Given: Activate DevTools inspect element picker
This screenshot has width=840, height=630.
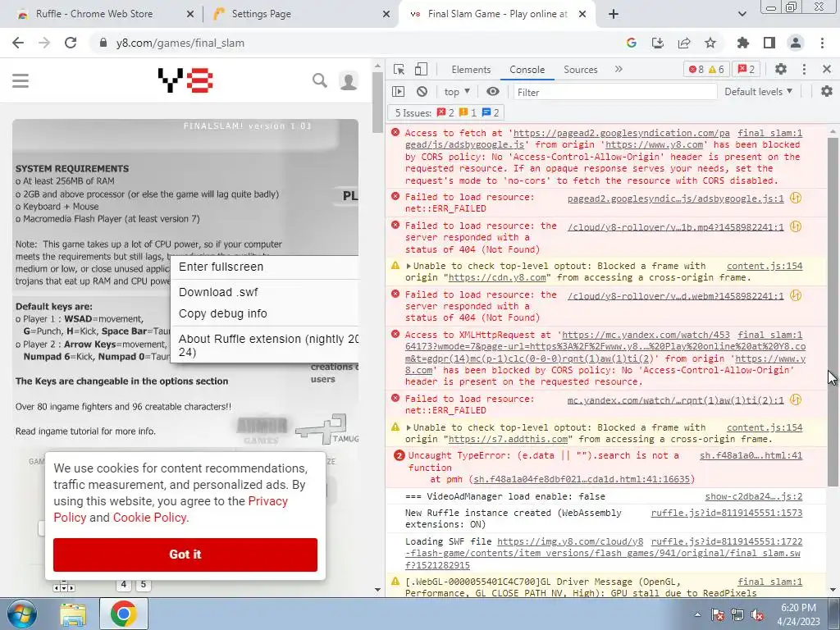Looking at the screenshot, I should click(x=399, y=69).
